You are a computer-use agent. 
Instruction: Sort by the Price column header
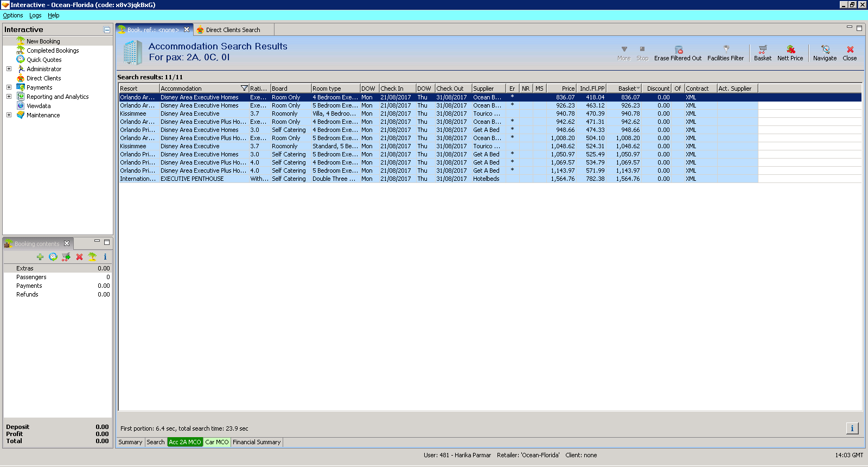point(561,89)
